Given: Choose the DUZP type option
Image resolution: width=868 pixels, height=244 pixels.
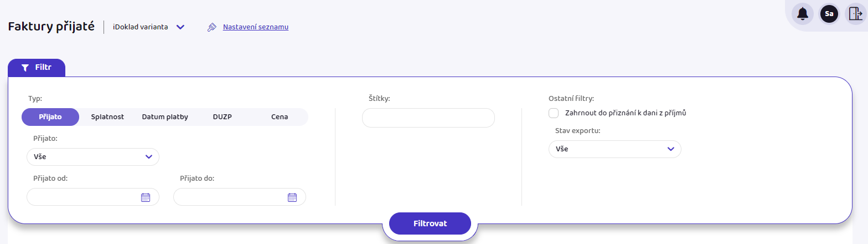Looking at the screenshot, I should [223, 117].
